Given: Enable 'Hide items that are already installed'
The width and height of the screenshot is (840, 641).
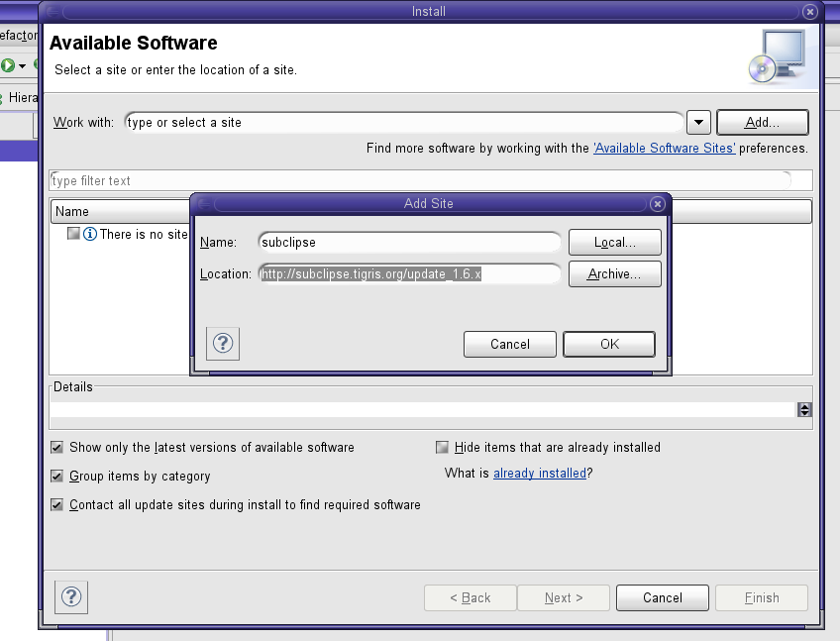Looking at the screenshot, I should coord(443,448).
